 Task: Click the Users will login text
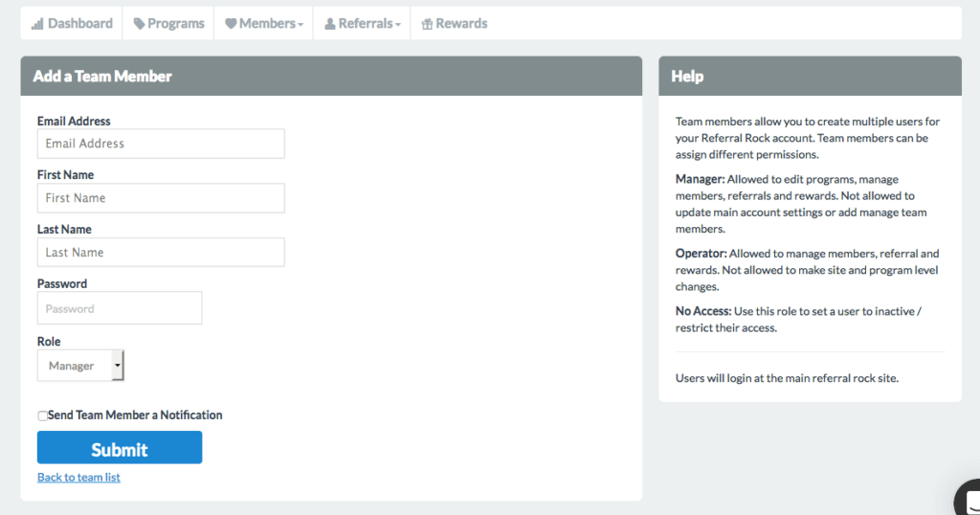point(787,378)
